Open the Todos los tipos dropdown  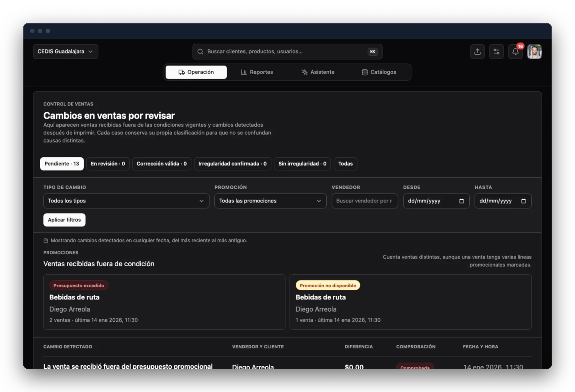[x=126, y=201]
